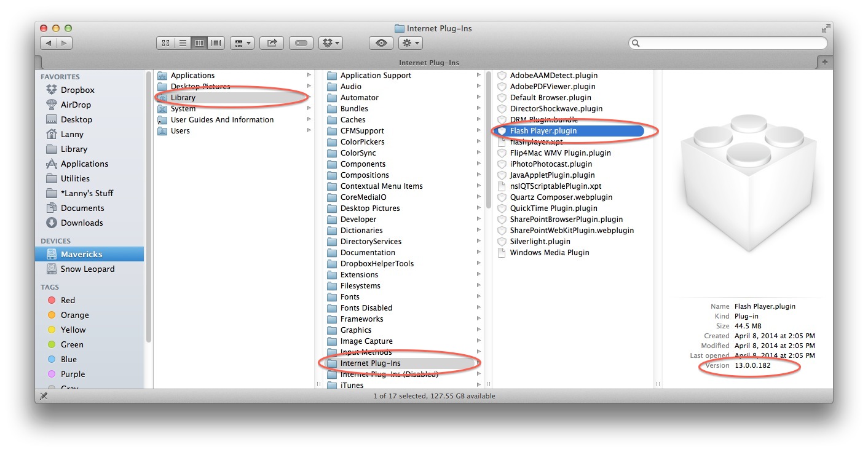Switch to icon view
The height and width of the screenshot is (452, 868).
[165, 43]
